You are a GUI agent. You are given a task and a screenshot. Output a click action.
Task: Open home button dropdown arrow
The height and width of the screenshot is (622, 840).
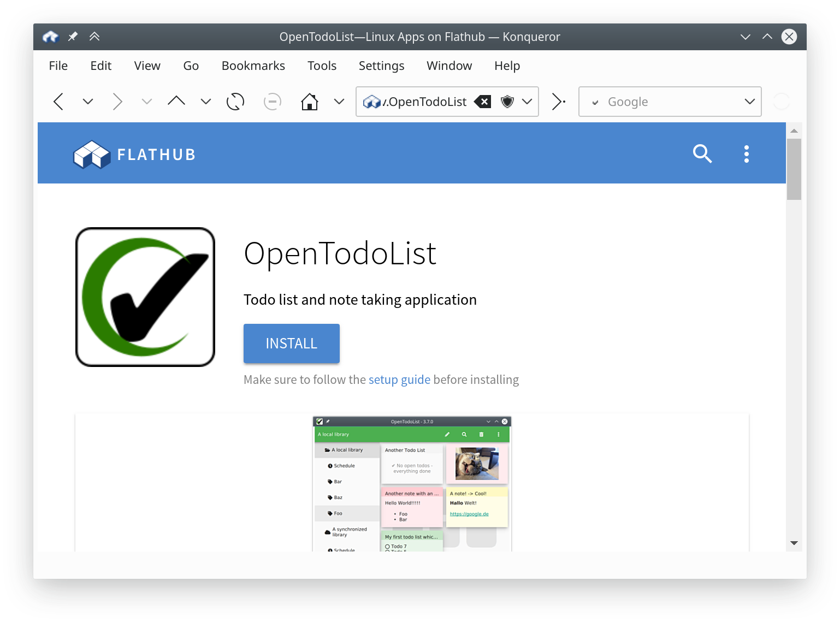click(339, 102)
